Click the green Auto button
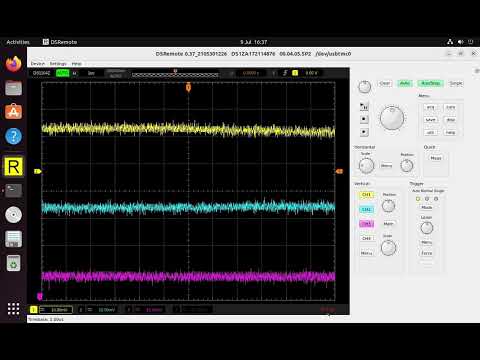 tap(405, 83)
